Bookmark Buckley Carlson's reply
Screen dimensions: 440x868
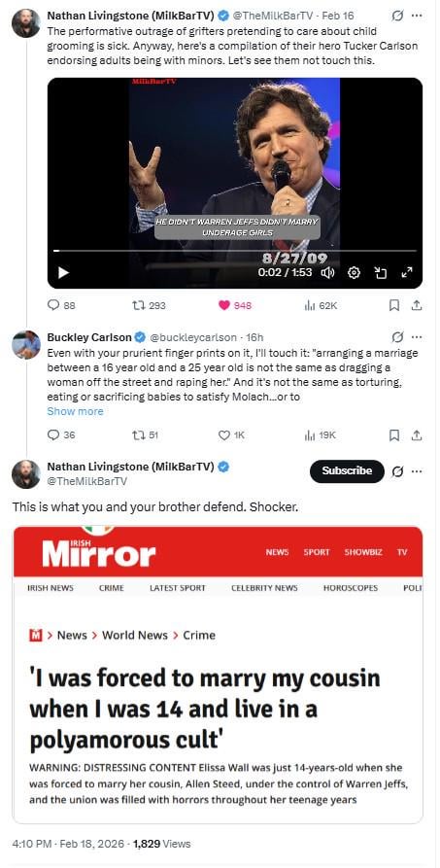(x=394, y=435)
